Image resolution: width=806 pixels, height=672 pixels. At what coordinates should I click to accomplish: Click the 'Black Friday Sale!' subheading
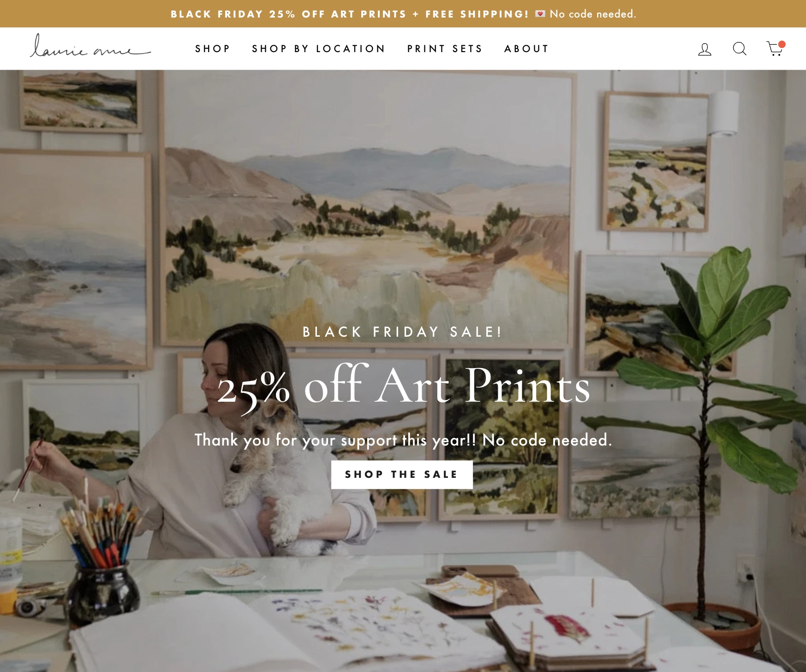(x=402, y=332)
